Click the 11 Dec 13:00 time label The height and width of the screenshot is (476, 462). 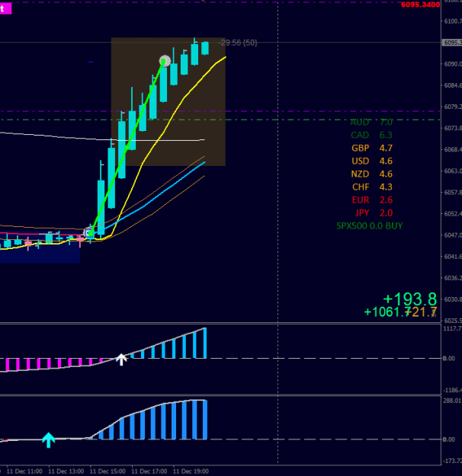pos(66,471)
